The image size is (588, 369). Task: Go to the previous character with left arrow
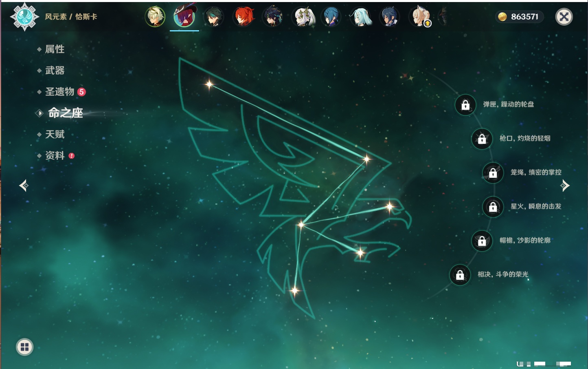click(x=24, y=186)
